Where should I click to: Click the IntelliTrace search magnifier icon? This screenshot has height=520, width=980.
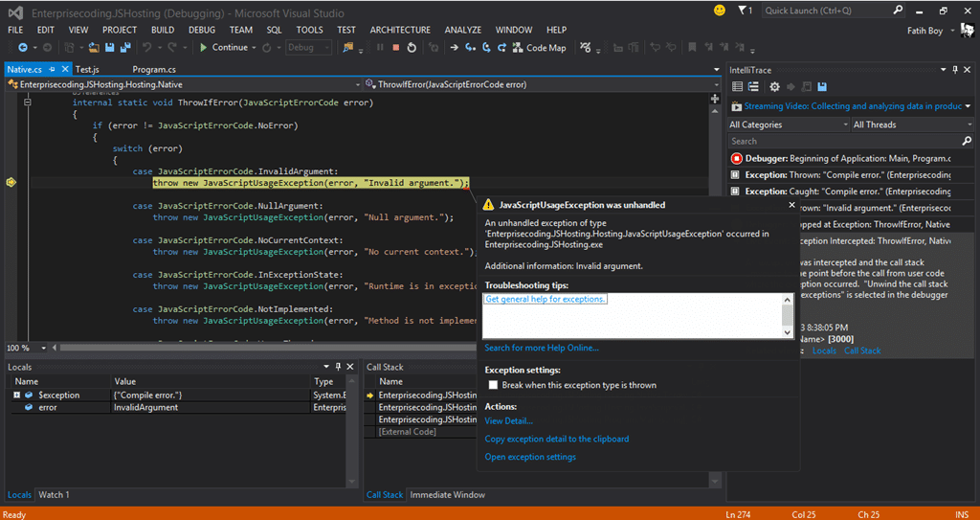pyautogui.click(x=967, y=141)
